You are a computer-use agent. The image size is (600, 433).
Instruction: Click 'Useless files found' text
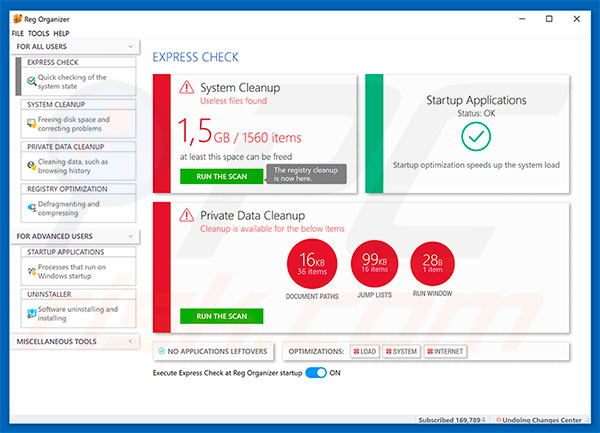pos(233,101)
